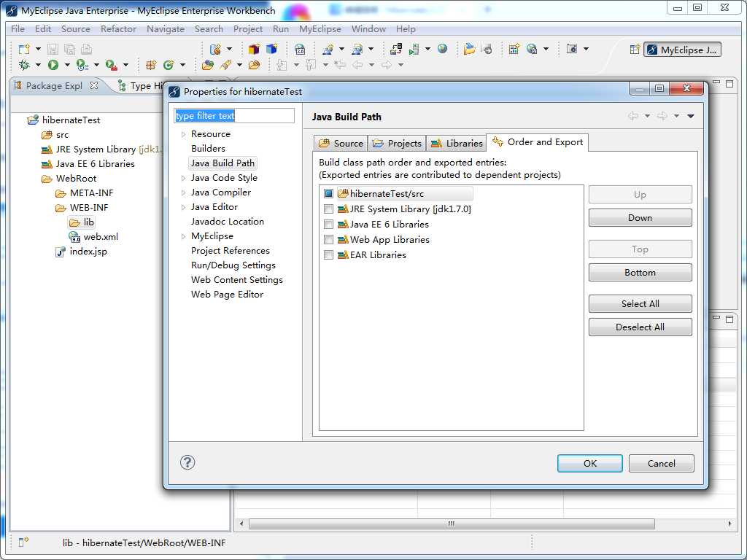Switch to the Projects tab
747x560 pixels.
point(397,144)
